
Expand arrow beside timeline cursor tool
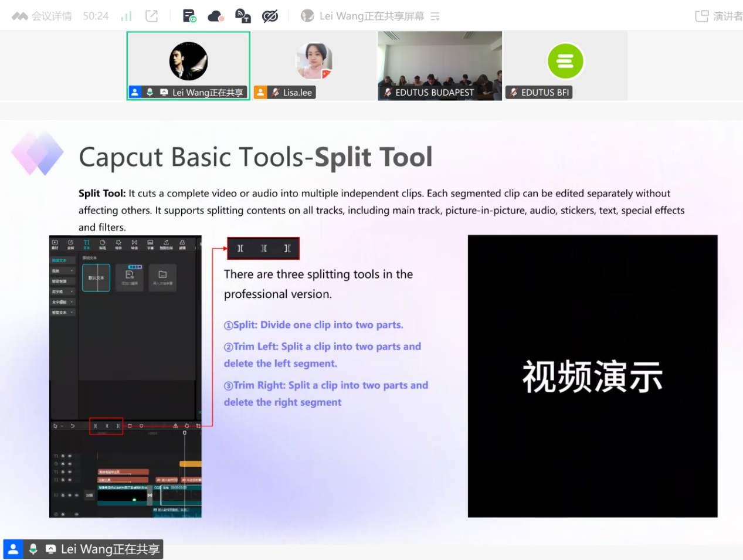coord(62,426)
